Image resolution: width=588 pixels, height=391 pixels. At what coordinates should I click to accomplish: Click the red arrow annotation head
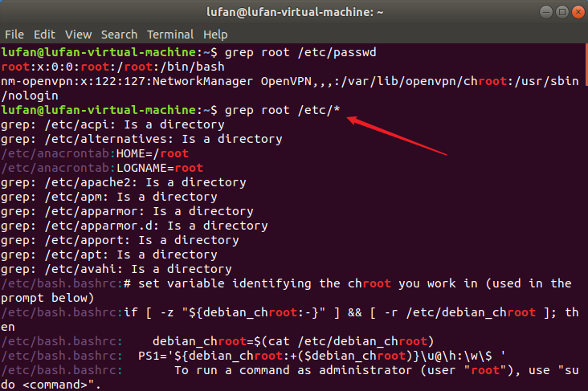click(x=353, y=120)
